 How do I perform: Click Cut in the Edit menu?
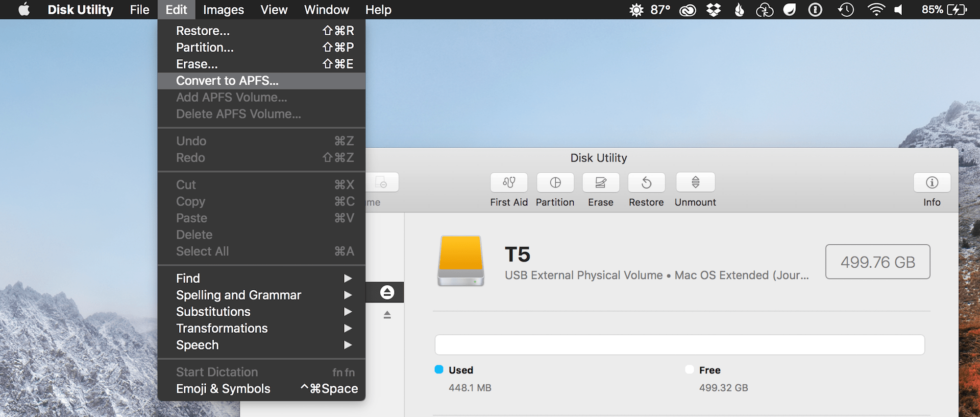pyautogui.click(x=262, y=185)
